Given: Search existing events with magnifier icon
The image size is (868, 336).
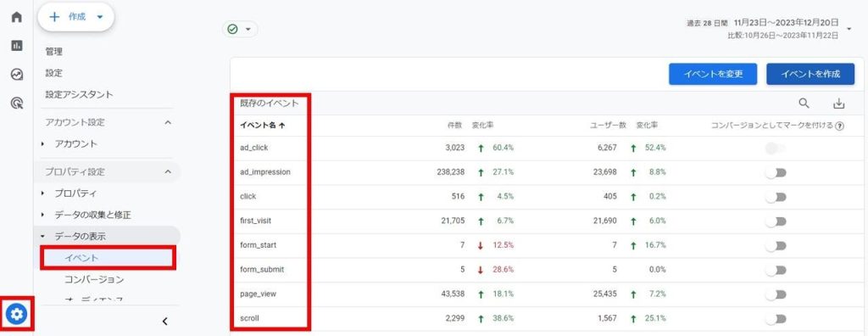Looking at the screenshot, I should click(x=804, y=104).
